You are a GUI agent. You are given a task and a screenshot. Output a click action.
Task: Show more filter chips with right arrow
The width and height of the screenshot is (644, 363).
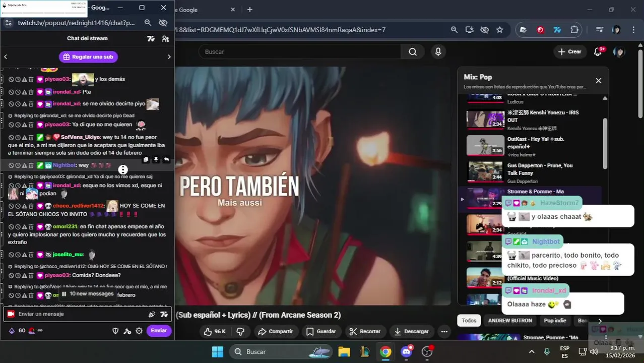click(x=600, y=321)
